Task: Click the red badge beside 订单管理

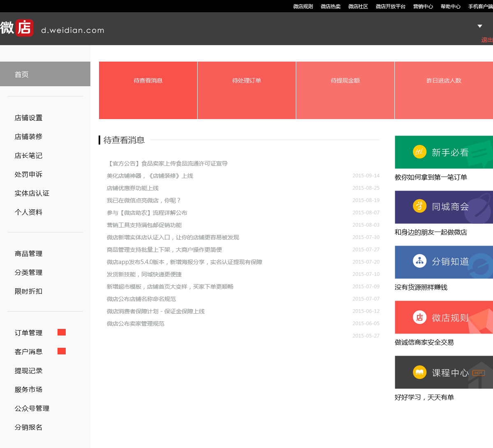Action: pyautogui.click(x=62, y=332)
